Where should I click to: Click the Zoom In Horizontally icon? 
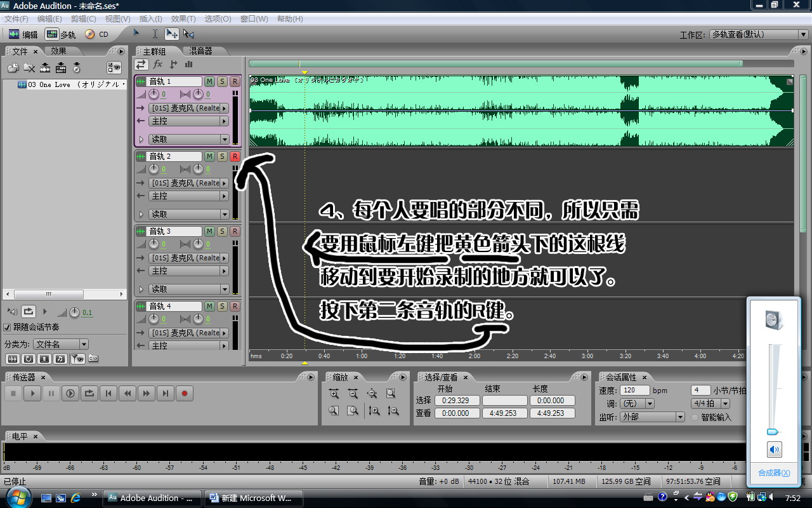334,394
